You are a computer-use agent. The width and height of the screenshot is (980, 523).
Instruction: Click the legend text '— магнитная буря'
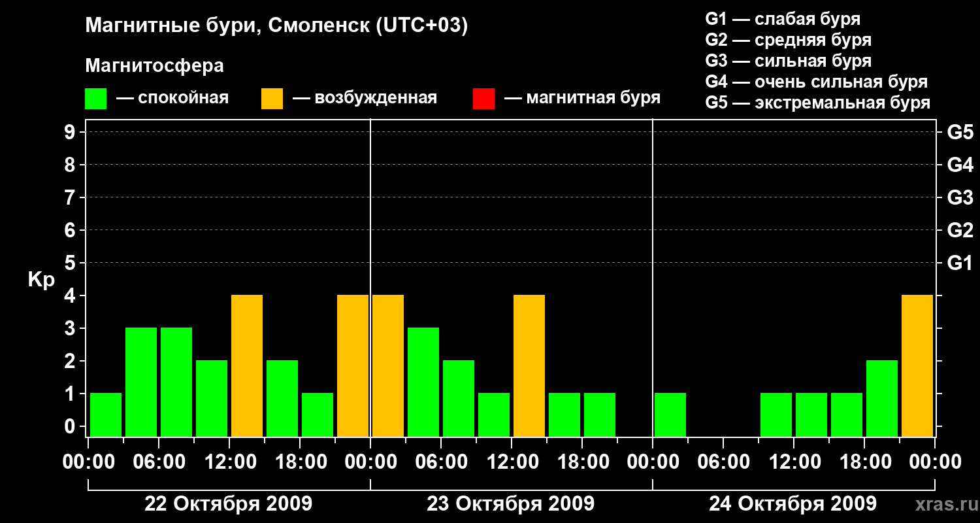tap(582, 99)
